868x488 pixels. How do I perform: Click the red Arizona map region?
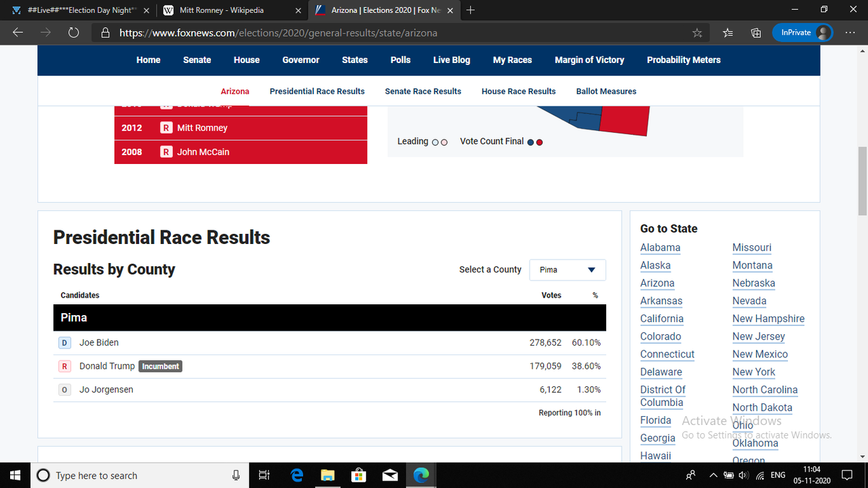tap(625, 120)
